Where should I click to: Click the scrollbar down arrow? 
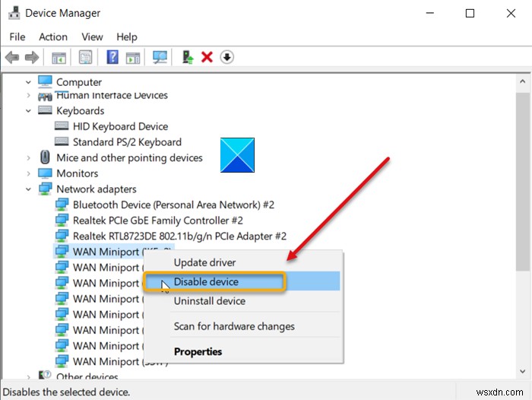click(523, 371)
